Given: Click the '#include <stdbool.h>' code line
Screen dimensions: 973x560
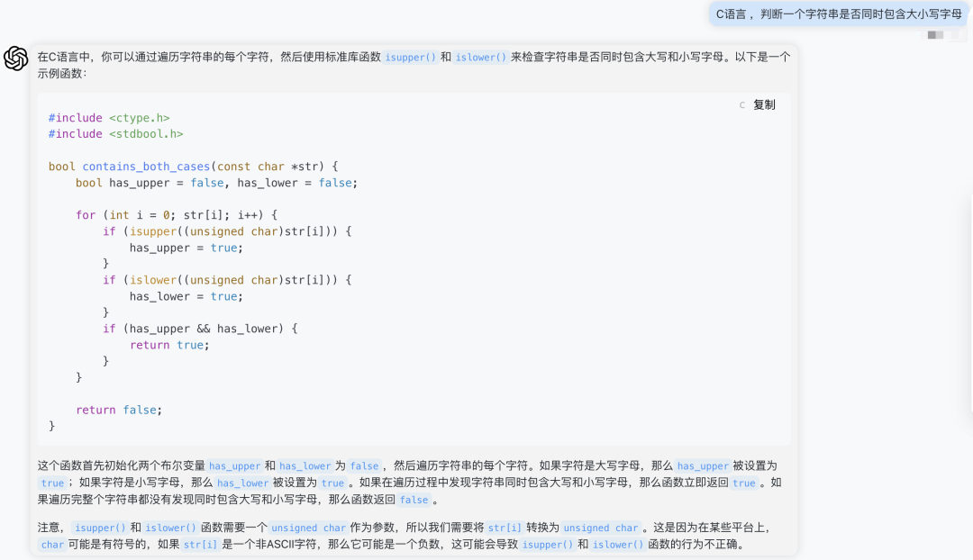Looking at the screenshot, I should 116,134.
